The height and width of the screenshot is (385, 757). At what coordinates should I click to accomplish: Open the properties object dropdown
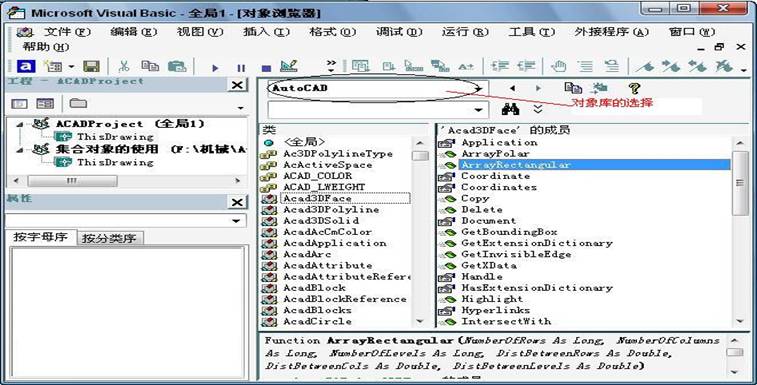click(x=237, y=221)
